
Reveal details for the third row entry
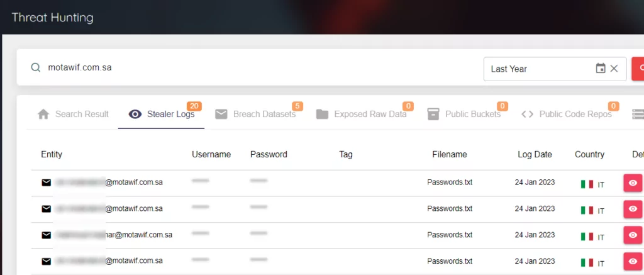point(633,235)
